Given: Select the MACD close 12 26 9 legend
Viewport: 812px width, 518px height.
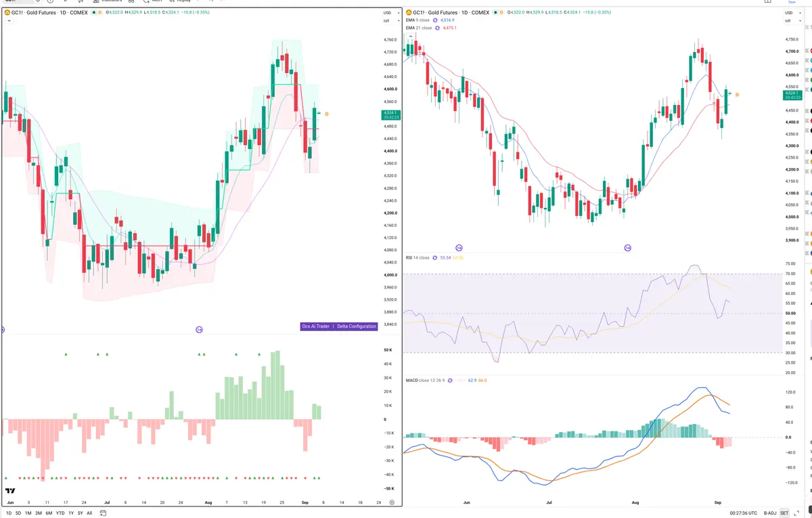Looking at the screenshot, I should 426,381.
